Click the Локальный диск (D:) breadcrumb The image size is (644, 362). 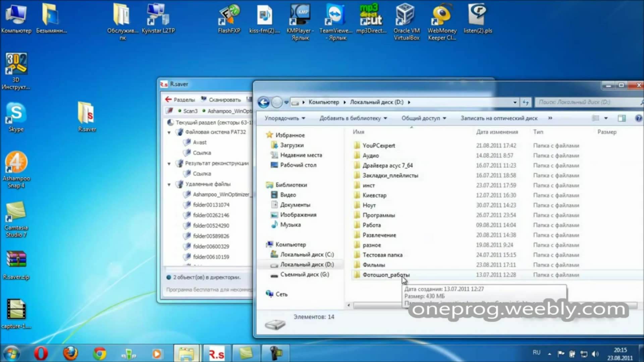377,102
